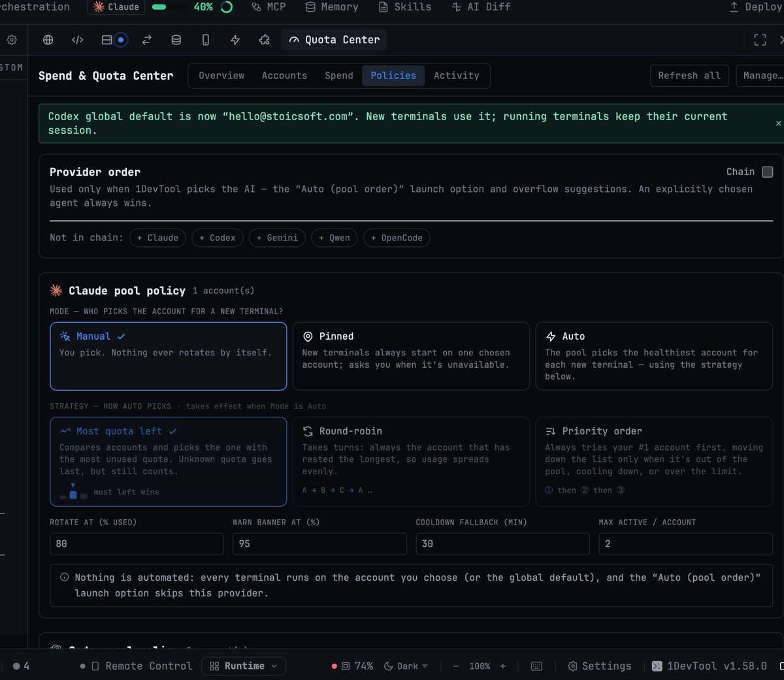Click the 100% zoom level value
Viewport: 784px width, 680px height.
click(480, 666)
